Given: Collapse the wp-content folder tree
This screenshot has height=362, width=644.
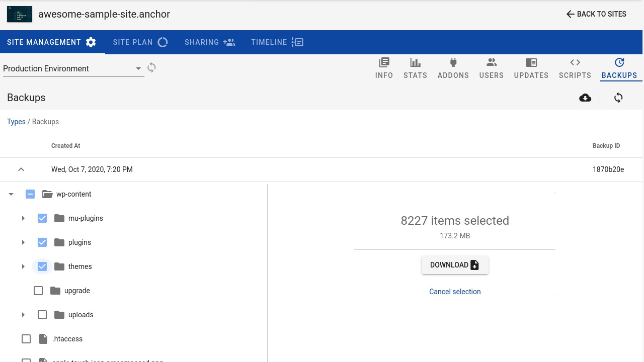Looking at the screenshot, I should pos(11,194).
